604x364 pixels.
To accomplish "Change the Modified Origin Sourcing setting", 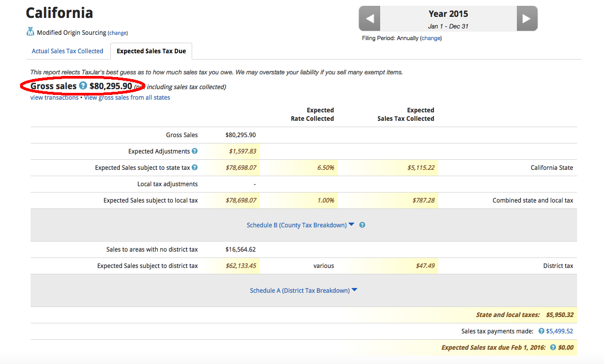I will click(x=117, y=33).
